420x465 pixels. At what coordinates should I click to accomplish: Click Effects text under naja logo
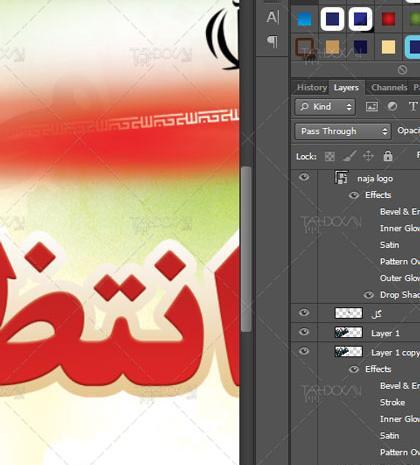[x=378, y=195]
